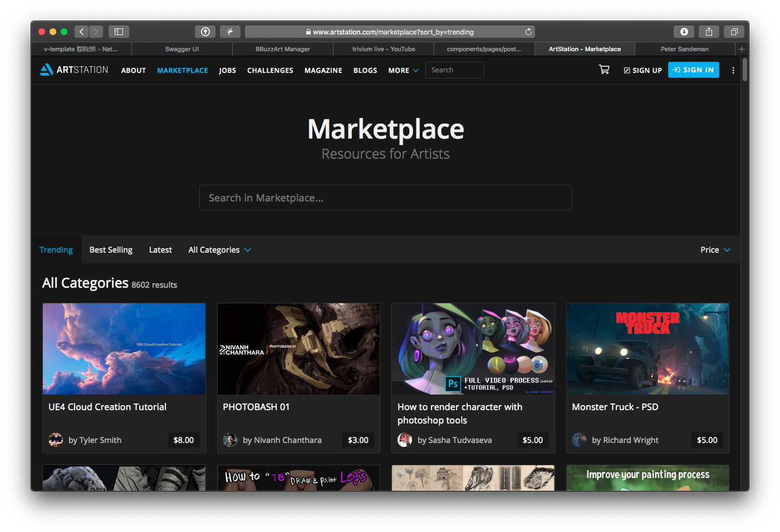Switch to the Swagger UI browser tab

[x=182, y=49]
